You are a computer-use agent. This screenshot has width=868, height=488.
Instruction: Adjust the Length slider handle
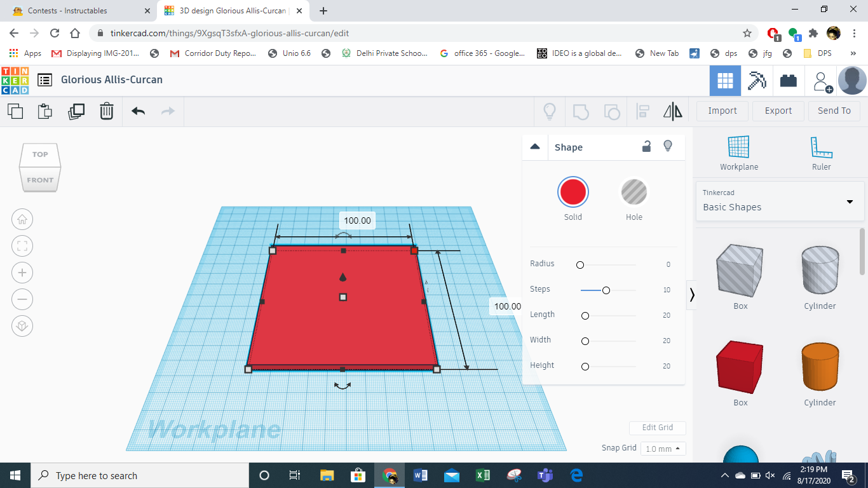point(585,316)
